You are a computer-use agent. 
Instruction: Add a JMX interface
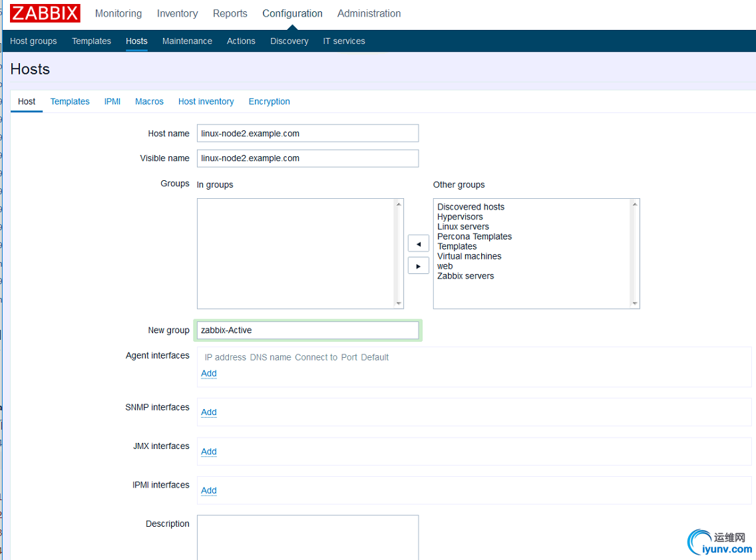(209, 452)
